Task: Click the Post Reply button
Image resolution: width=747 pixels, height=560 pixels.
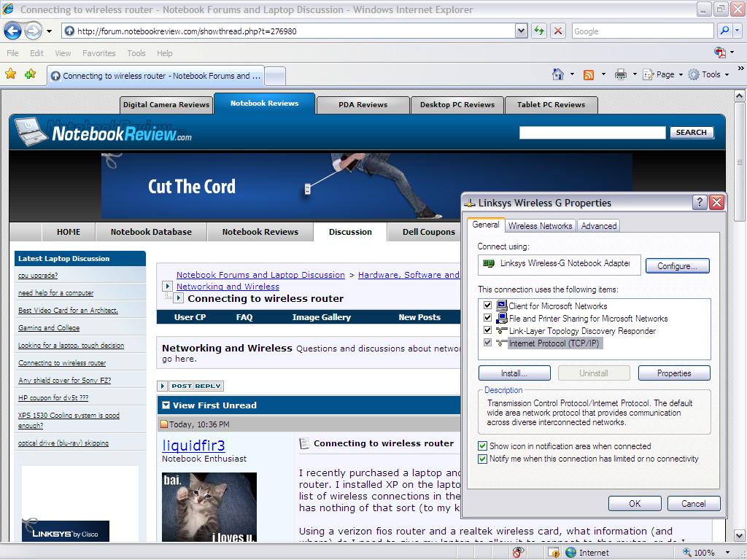Action: point(190,386)
